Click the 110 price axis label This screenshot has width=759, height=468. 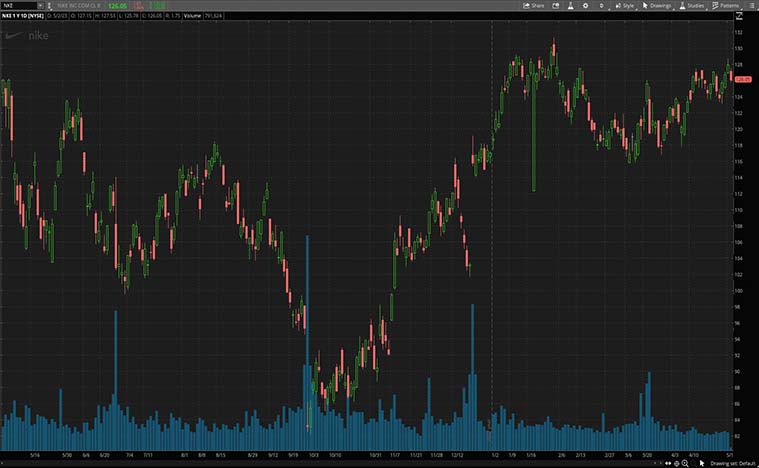point(738,210)
